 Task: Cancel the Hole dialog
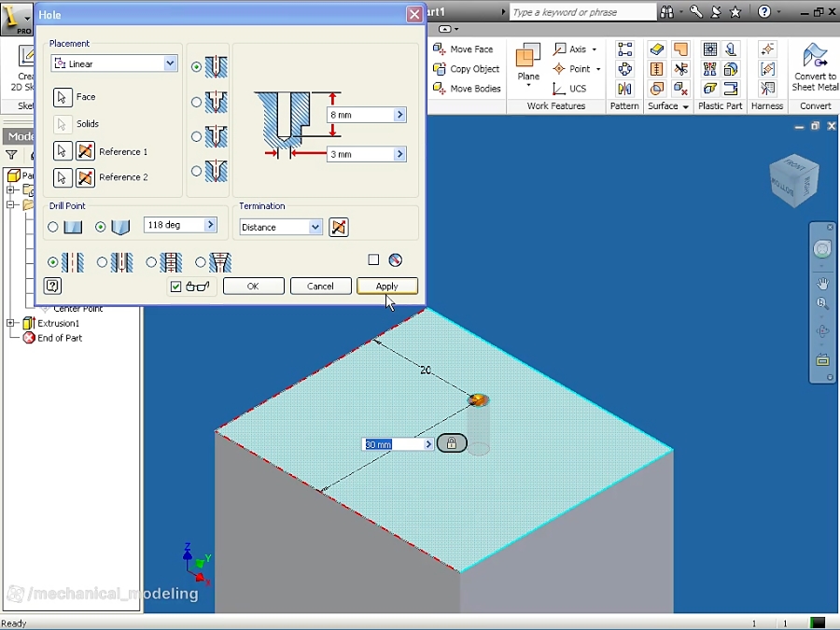pos(321,286)
